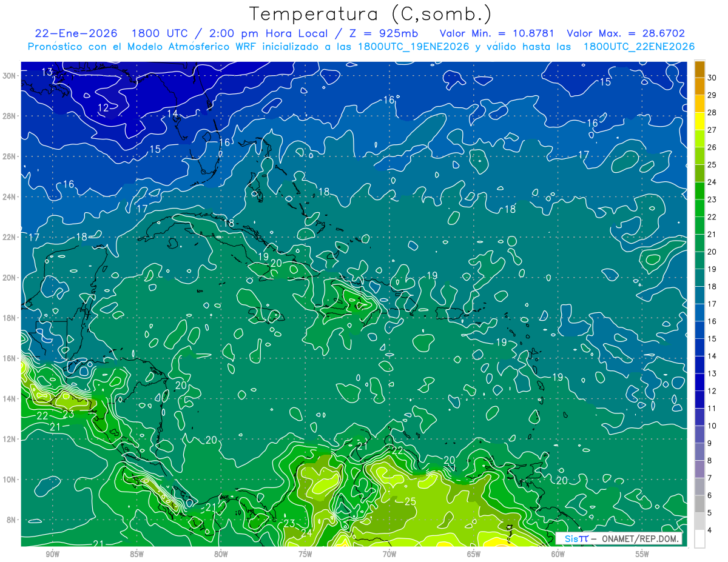
Task: Pick the brown top swatch above 30
Action: point(699,69)
